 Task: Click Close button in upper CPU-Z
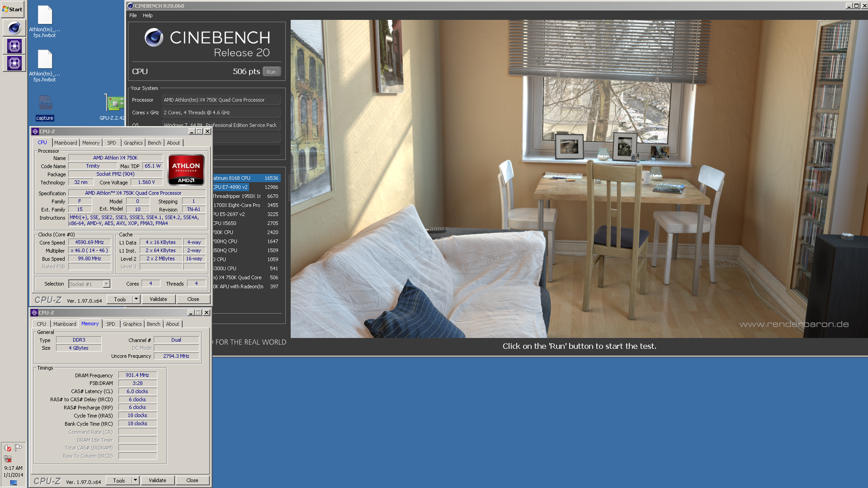[193, 299]
